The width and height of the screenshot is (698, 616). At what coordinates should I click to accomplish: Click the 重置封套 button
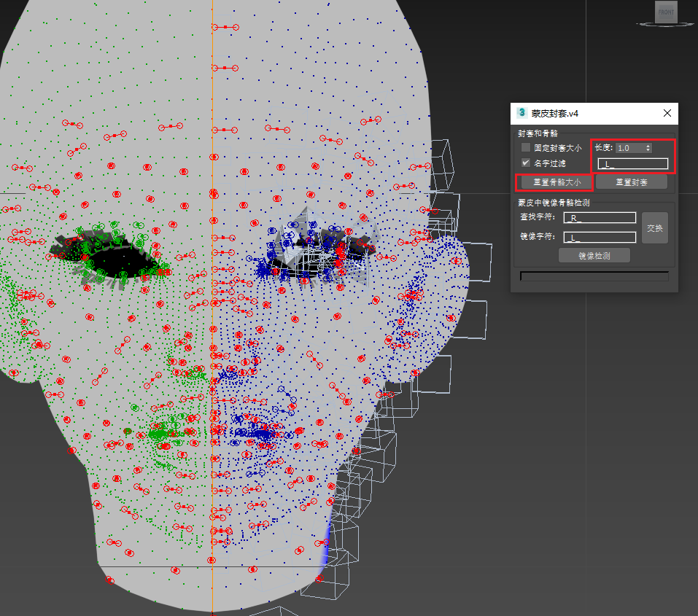coord(631,182)
